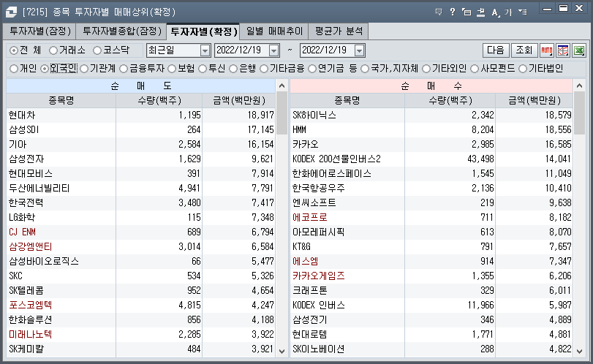Select KT&G in the buy list

(x=301, y=246)
